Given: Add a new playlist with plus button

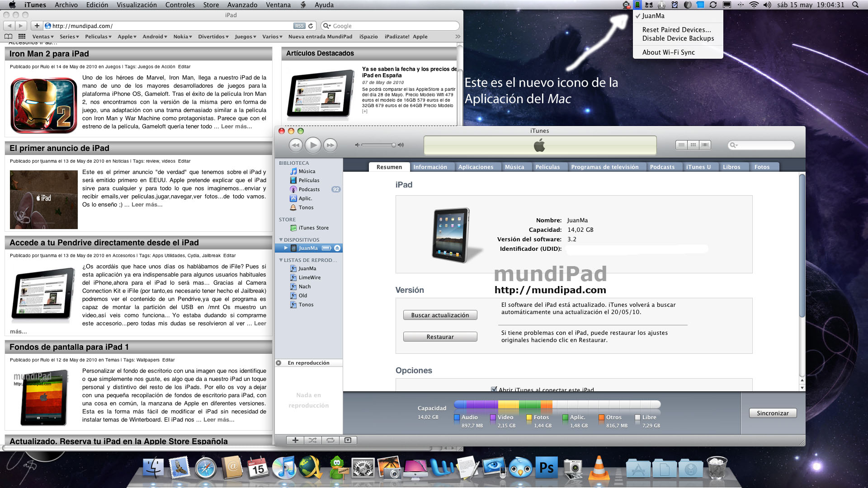Looking at the screenshot, I should [295, 440].
